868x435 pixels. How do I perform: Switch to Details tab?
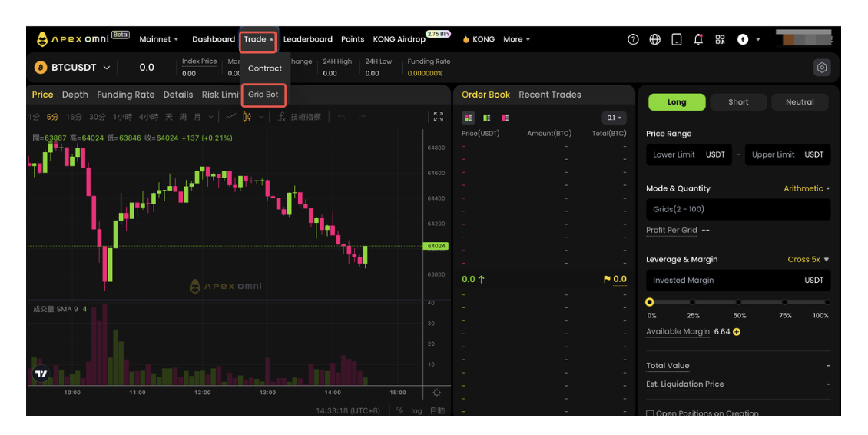(178, 95)
